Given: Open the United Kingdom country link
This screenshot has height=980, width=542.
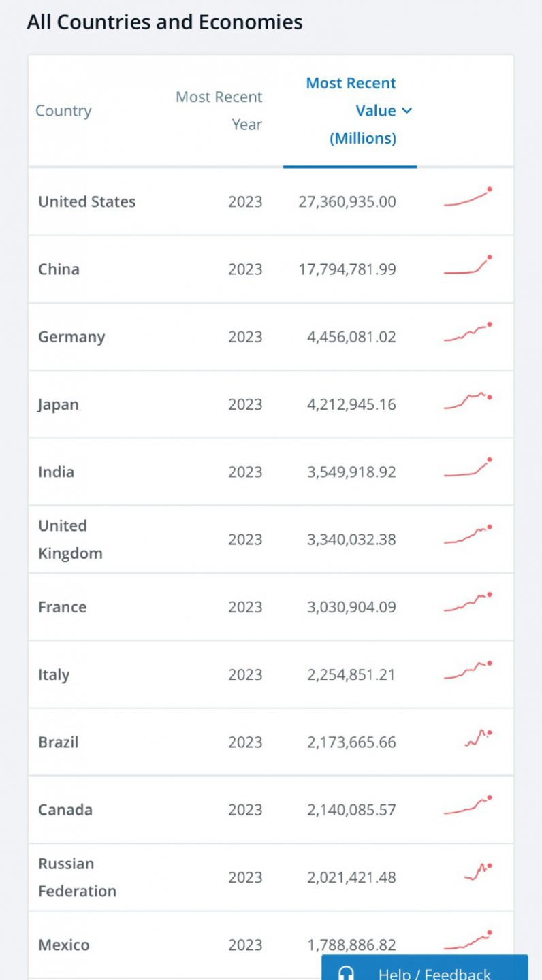Looking at the screenshot, I should 70,540.
